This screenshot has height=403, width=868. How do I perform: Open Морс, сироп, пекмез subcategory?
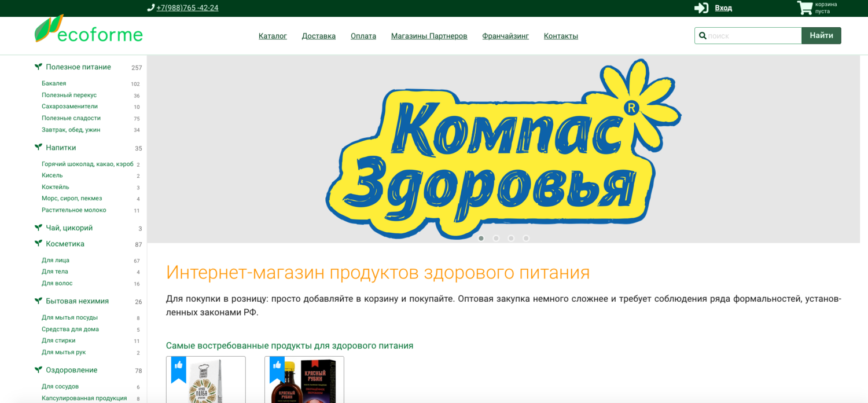click(72, 198)
